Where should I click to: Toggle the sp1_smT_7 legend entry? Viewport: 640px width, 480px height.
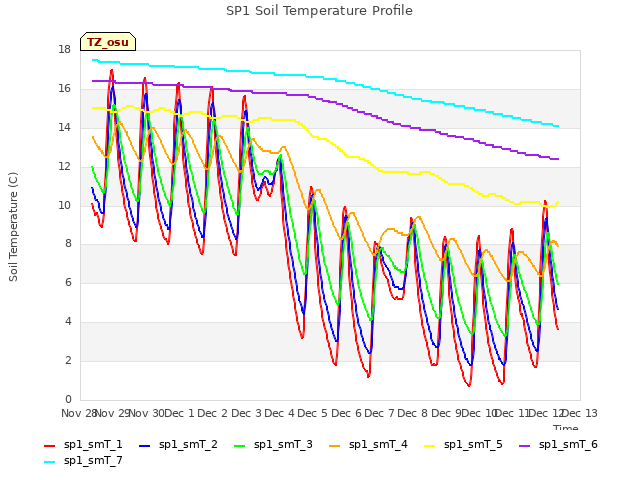(83, 460)
